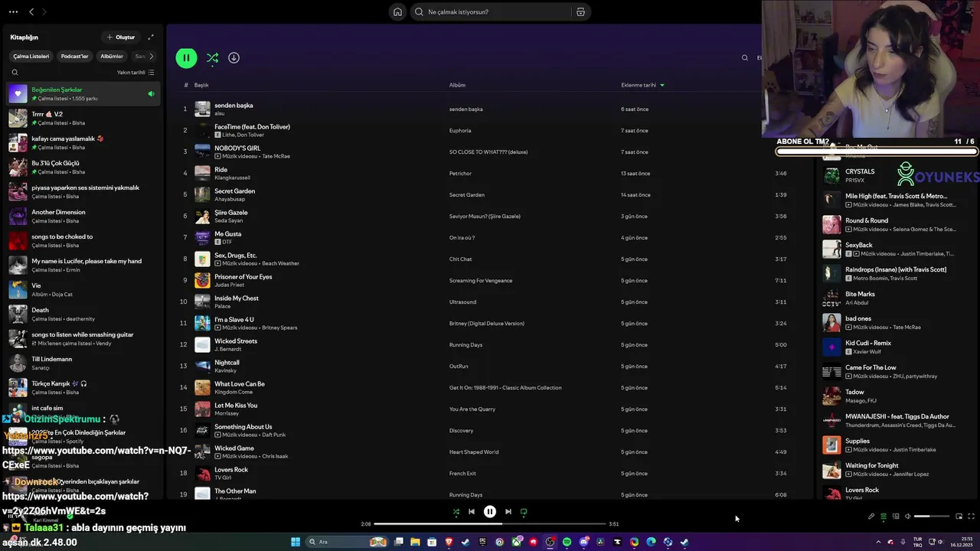
Task: Toggle the repeat button
Action: click(524, 512)
